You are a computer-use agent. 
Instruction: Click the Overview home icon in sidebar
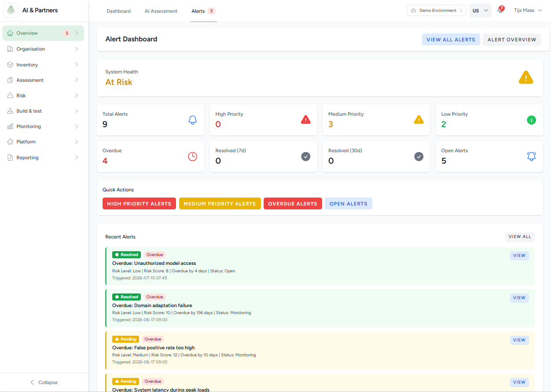pos(10,33)
